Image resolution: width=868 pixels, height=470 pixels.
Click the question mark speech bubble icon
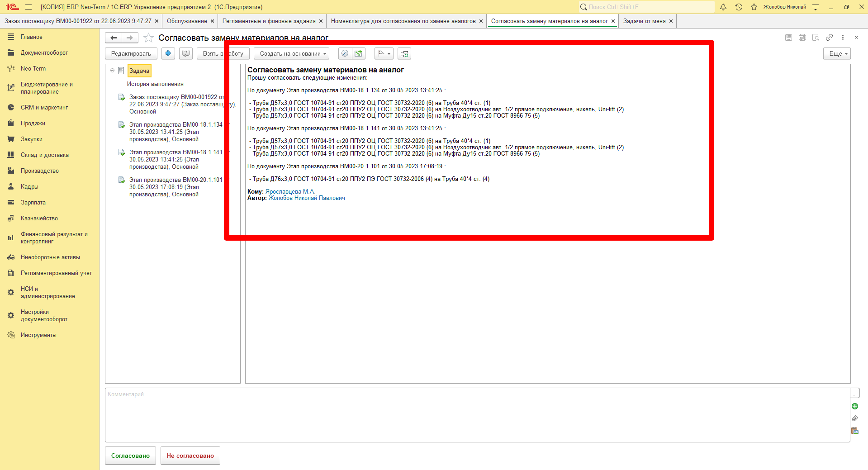(186, 53)
